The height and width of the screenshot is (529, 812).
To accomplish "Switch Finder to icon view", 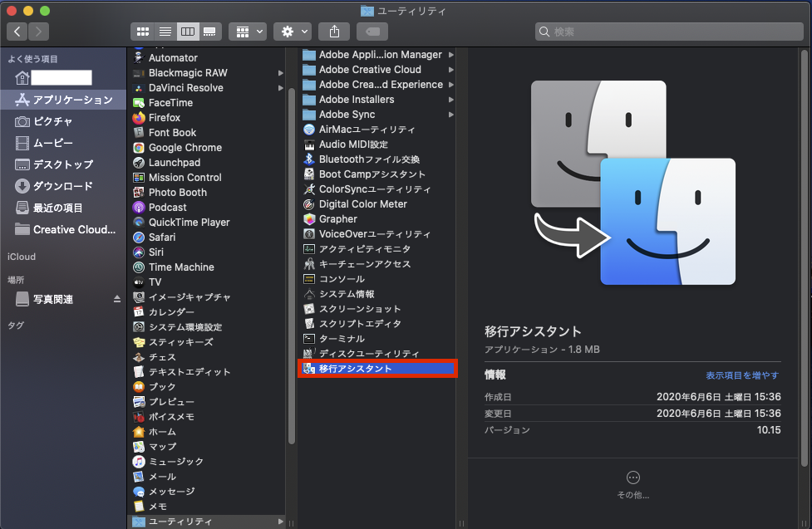I will point(142,32).
